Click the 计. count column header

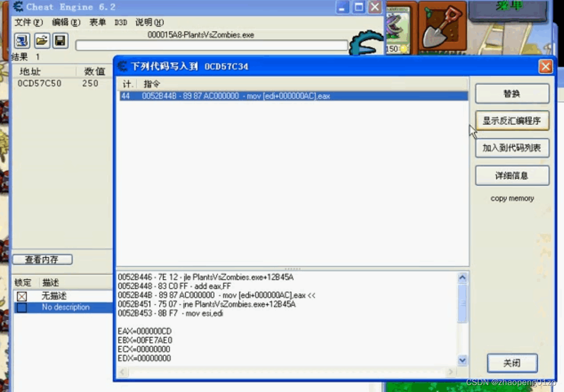coord(128,84)
